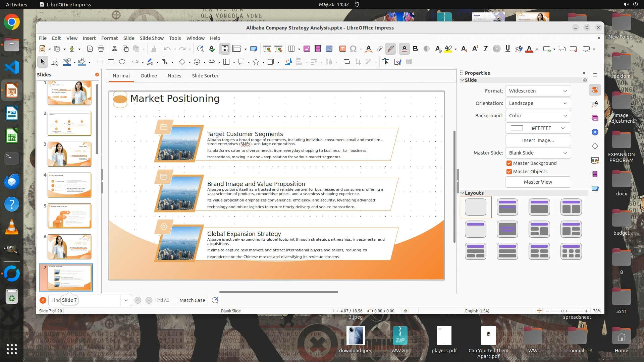Open the Slide Show menu
The image size is (644, 362).
pyautogui.click(x=152, y=38)
